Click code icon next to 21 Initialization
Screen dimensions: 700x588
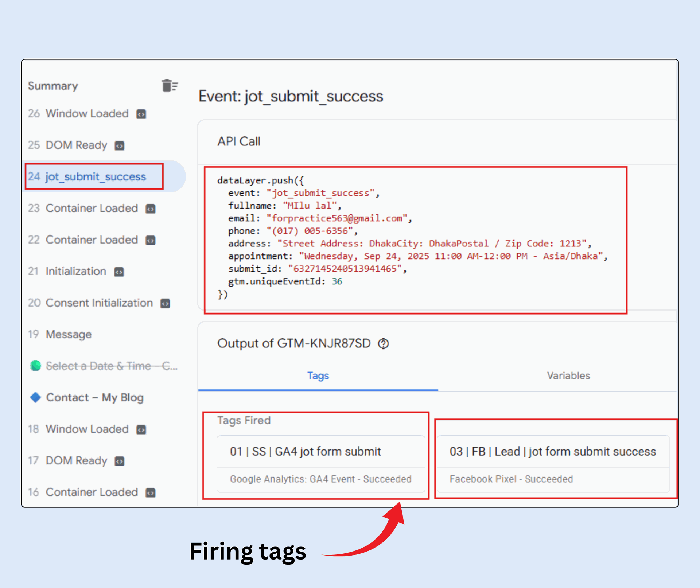tap(119, 272)
